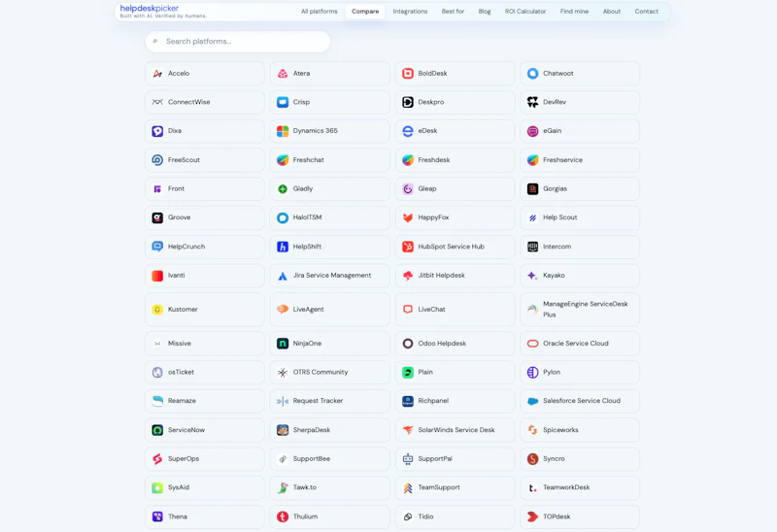Click the Syncro logo icon
The width and height of the screenshot is (777, 532).
click(x=532, y=458)
